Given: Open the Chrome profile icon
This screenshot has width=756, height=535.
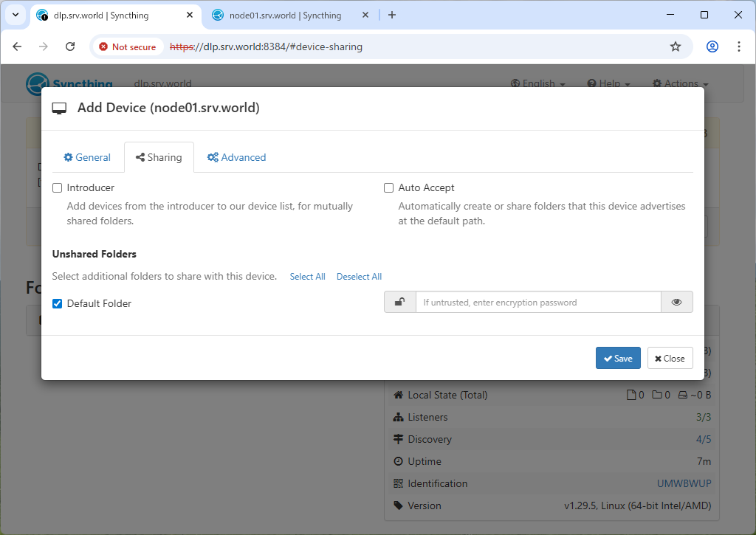Looking at the screenshot, I should [712, 46].
